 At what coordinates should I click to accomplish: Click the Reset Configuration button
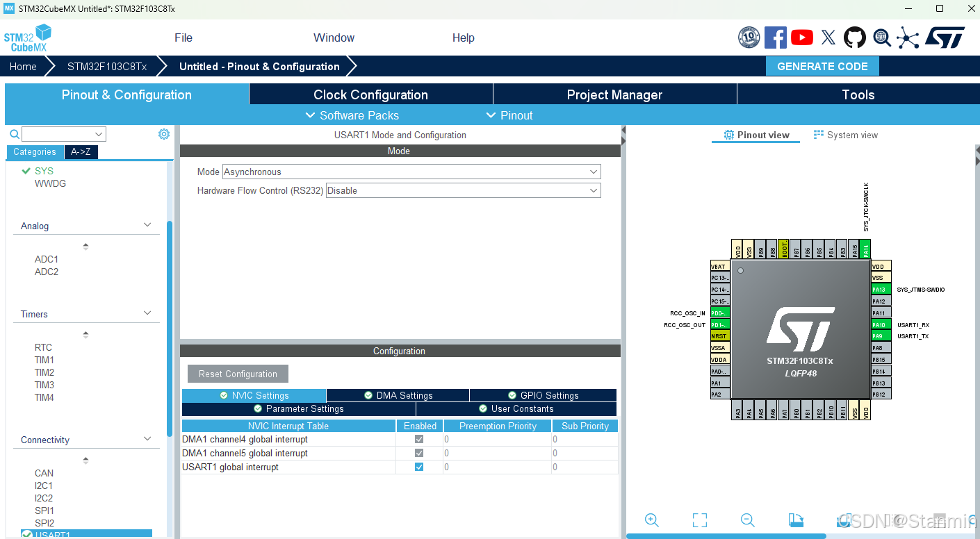click(x=238, y=374)
